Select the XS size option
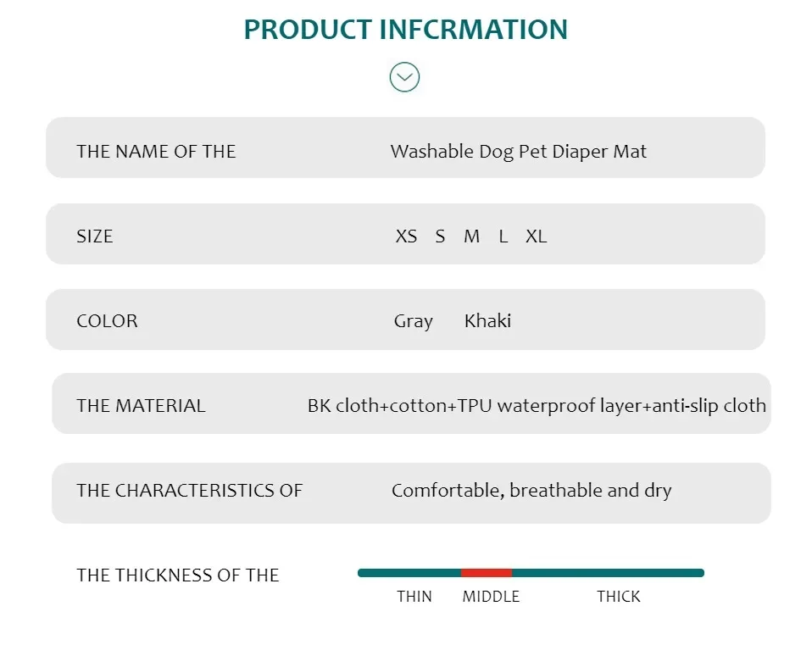 (406, 236)
